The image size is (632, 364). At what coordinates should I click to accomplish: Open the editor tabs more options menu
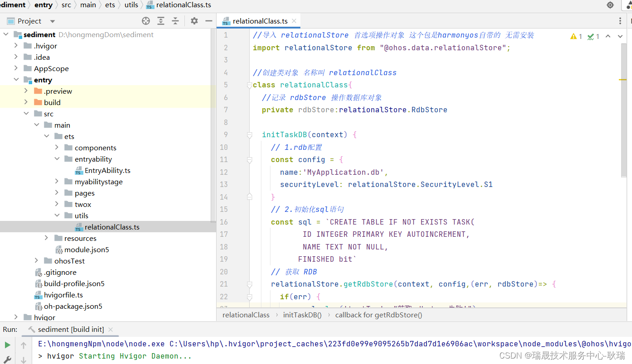pos(620,21)
